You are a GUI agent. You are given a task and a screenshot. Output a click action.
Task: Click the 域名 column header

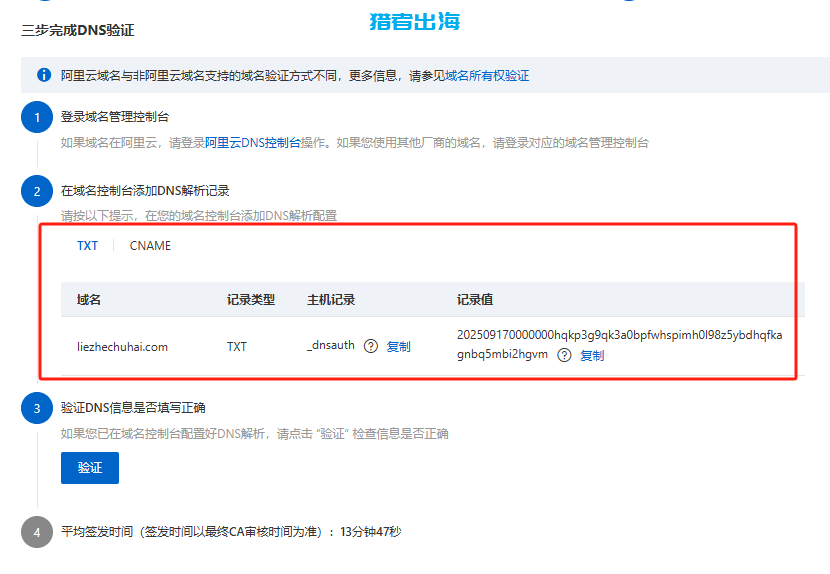(88, 300)
